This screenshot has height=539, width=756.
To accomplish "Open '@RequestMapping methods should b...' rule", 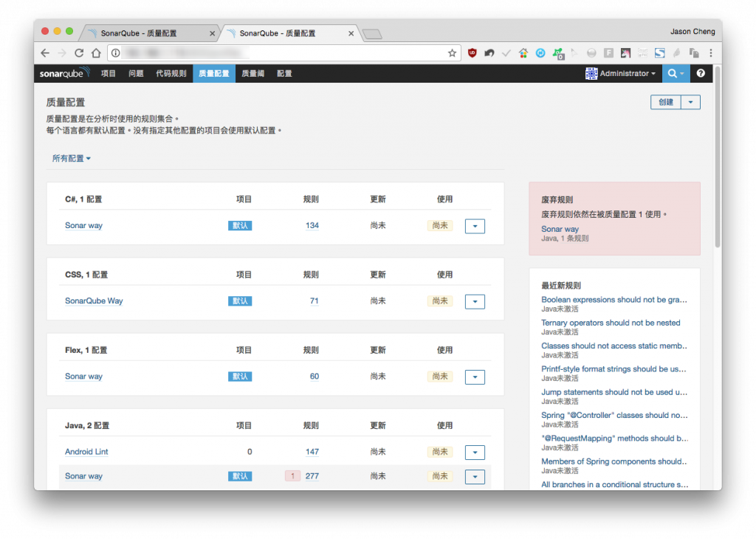I will pyautogui.click(x=615, y=439).
